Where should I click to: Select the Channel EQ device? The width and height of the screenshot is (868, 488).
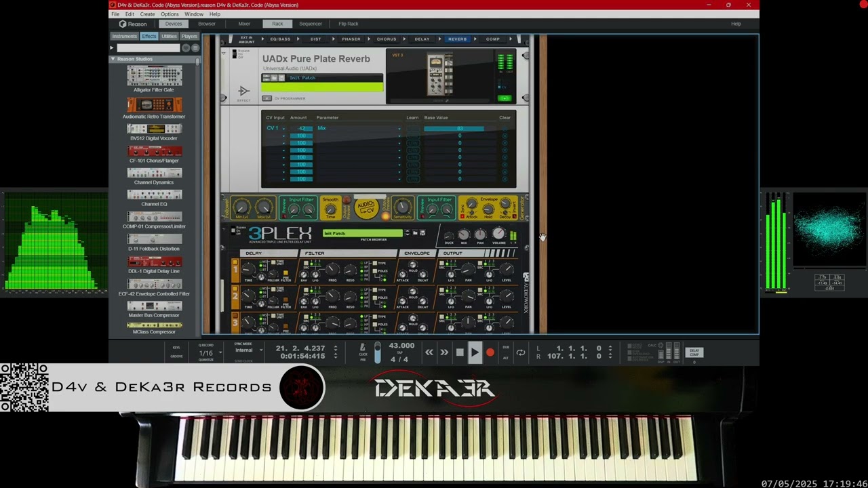(x=154, y=198)
